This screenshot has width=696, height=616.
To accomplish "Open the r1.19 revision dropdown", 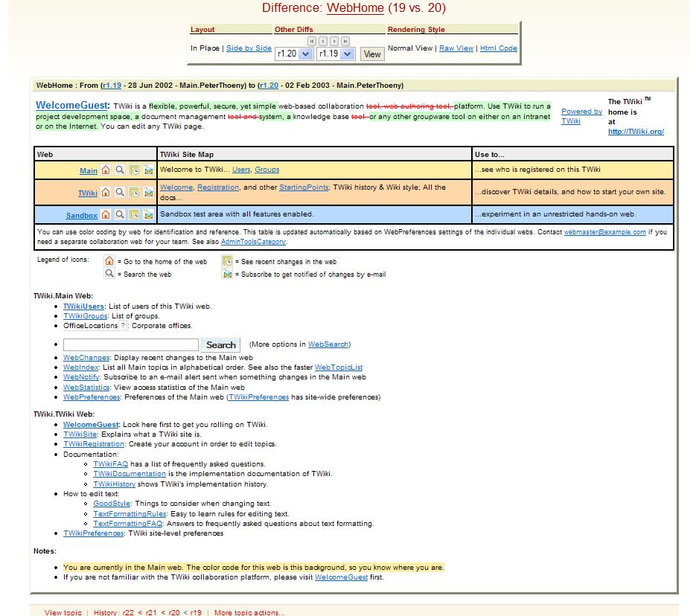I will pos(336,54).
